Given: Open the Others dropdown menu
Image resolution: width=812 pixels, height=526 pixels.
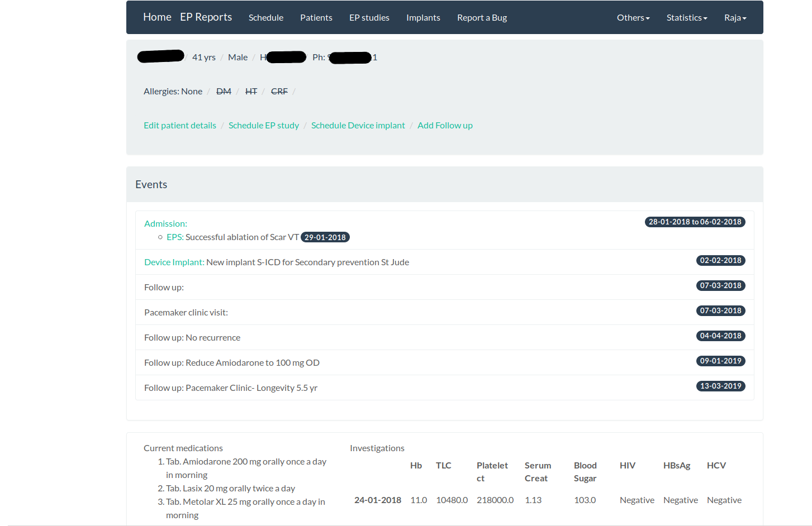Looking at the screenshot, I should point(633,18).
